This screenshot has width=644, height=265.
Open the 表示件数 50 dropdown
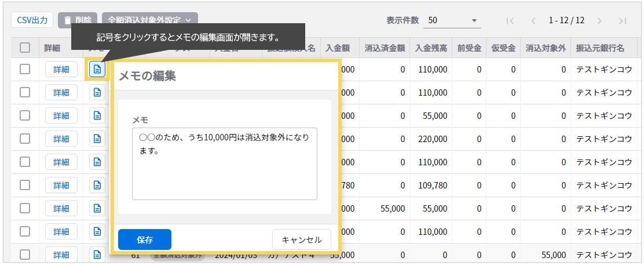click(453, 20)
